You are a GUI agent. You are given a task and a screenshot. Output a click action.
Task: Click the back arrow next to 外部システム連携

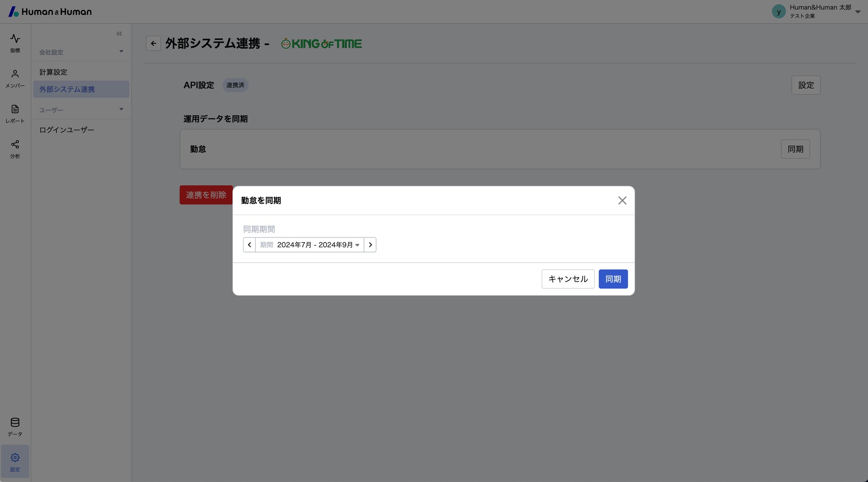(x=153, y=44)
